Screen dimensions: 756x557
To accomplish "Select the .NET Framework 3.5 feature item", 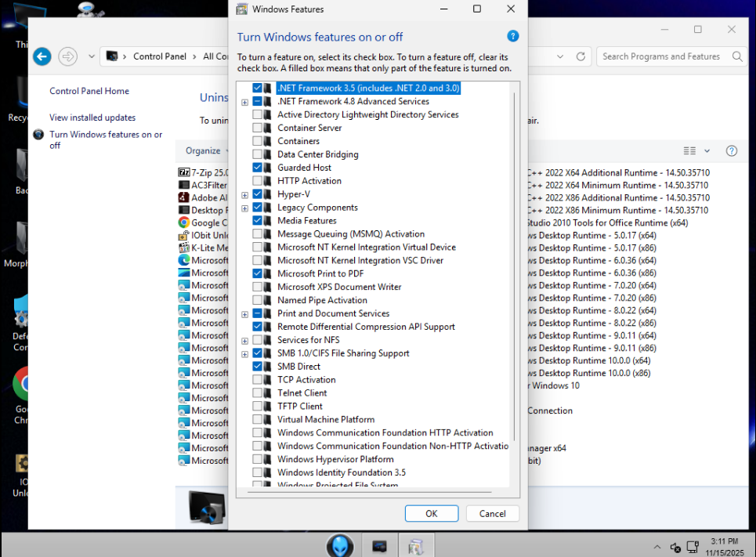I will click(x=368, y=89).
